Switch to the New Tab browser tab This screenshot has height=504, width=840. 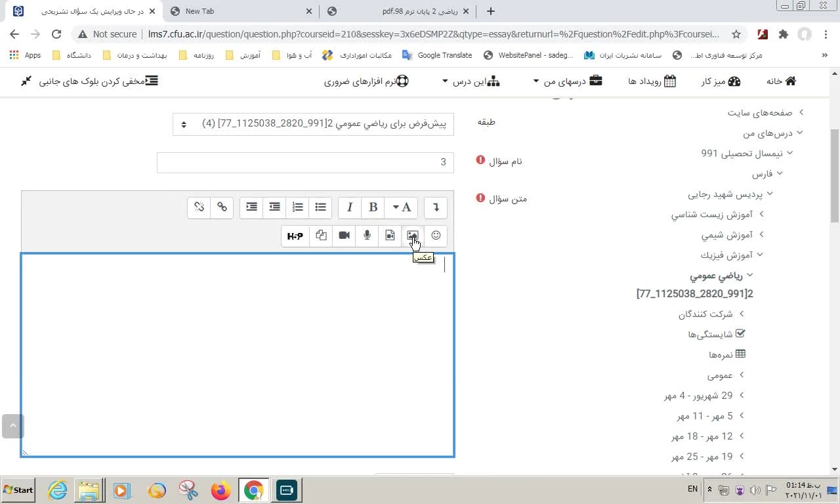click(x=241, y=11)
